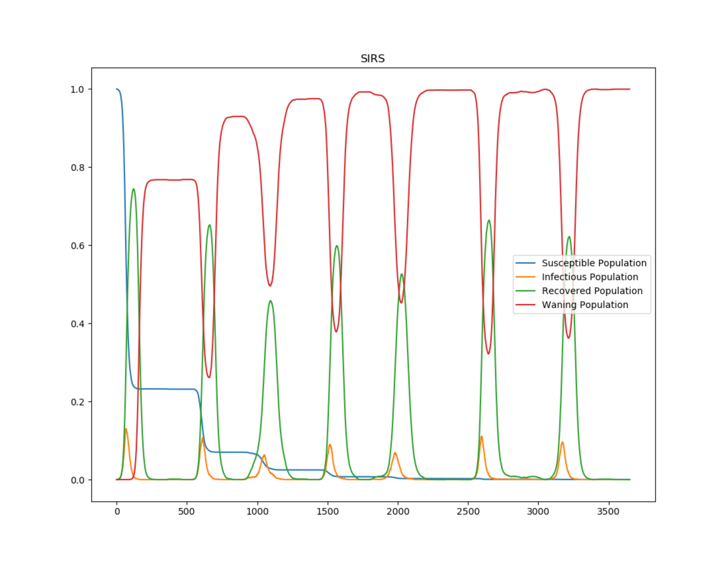Click the x-axis tick label 2500

click(468, 512)
